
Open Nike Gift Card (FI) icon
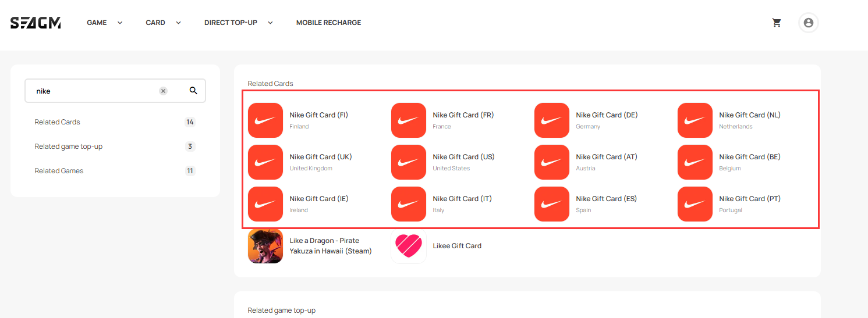click(x=265, y=120)
